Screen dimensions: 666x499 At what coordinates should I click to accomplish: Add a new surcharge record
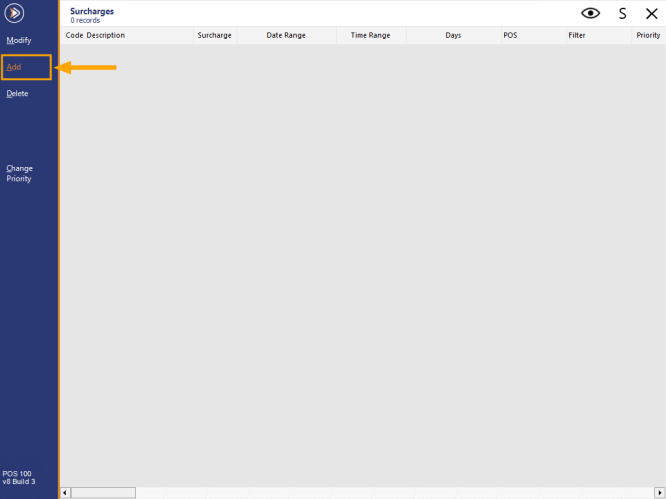click(x=14, y=67)
